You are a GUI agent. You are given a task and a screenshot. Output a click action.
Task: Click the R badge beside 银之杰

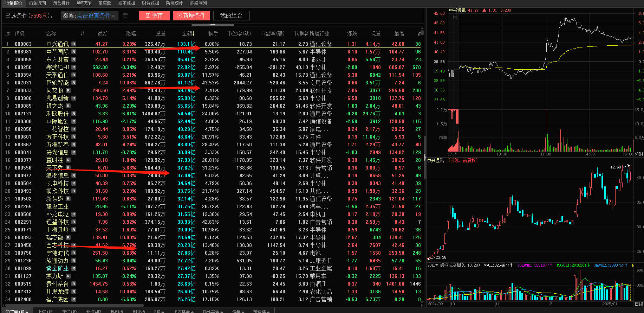pos(68,106)
